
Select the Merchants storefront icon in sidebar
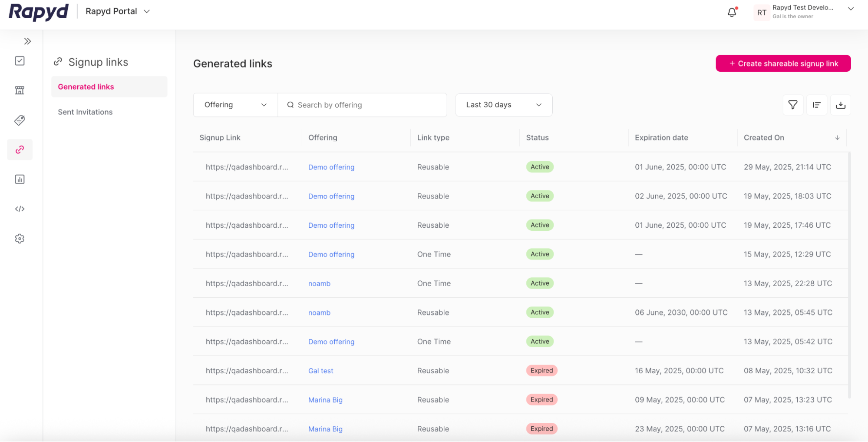tap(20, 90)
